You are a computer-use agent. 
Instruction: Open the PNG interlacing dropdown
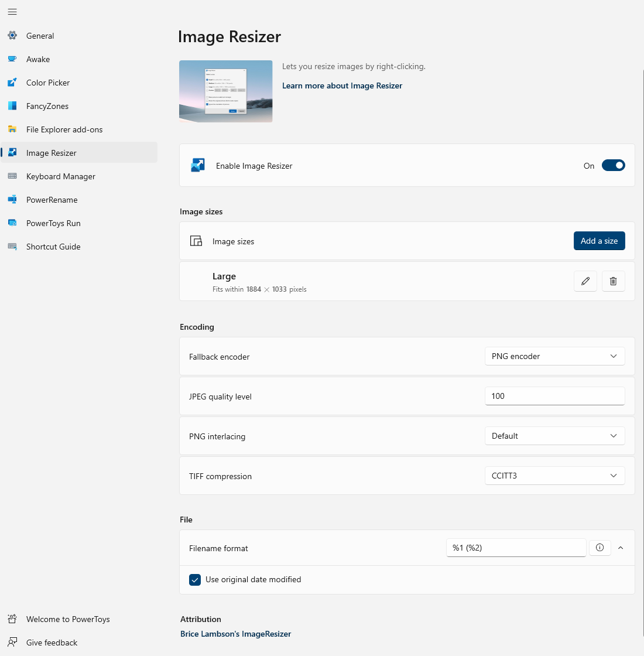(x=554, y=436)
